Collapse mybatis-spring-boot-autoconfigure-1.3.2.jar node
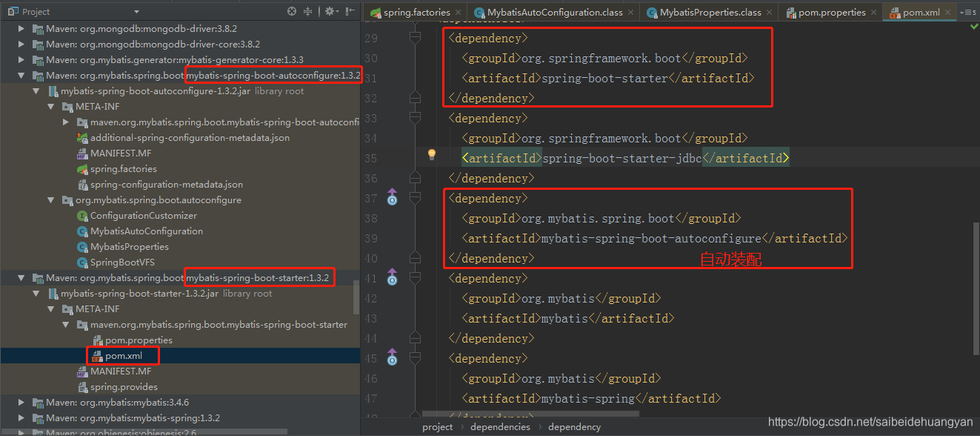This screenshot has width=980, height=436. point(36,91)
